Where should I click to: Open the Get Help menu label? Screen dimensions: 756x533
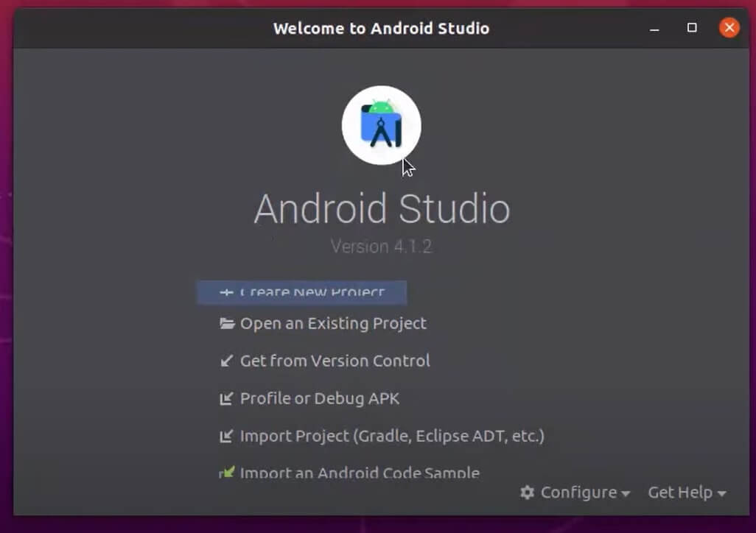679,493
